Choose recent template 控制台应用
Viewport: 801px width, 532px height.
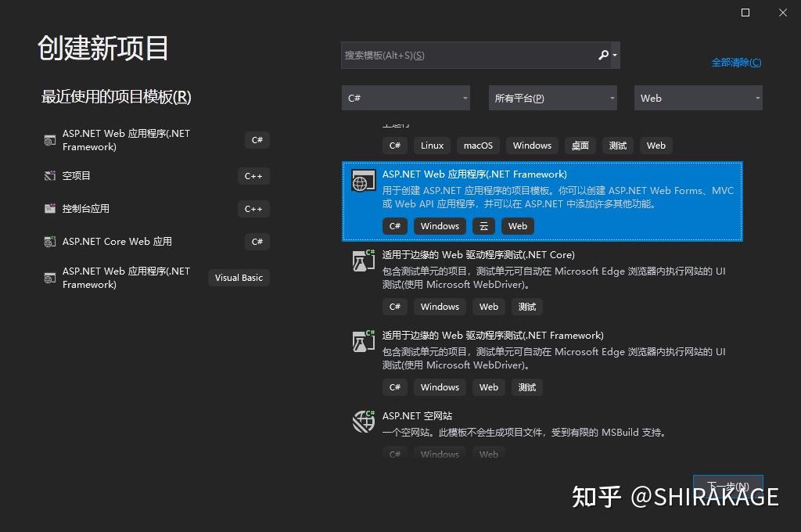click(156, 209)
